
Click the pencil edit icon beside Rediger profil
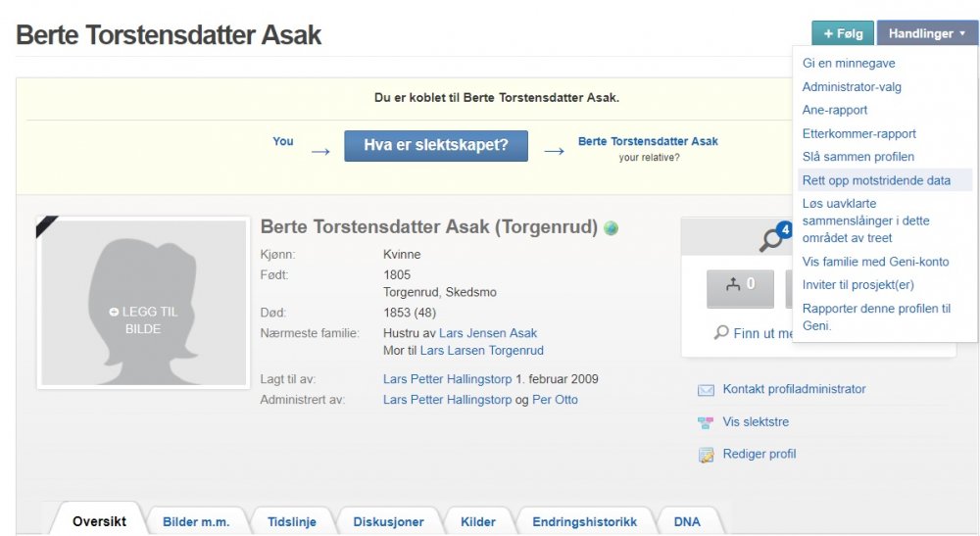[706, 455]
